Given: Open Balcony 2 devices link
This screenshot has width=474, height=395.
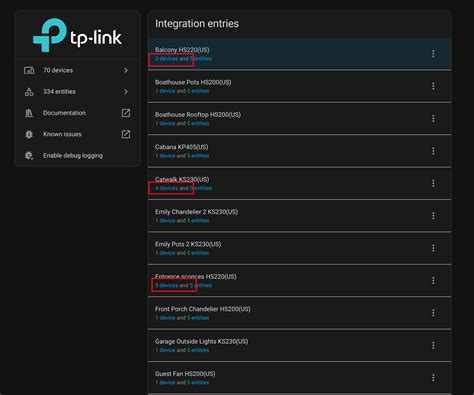Looking at the screenshot, I should coord(166,59).
